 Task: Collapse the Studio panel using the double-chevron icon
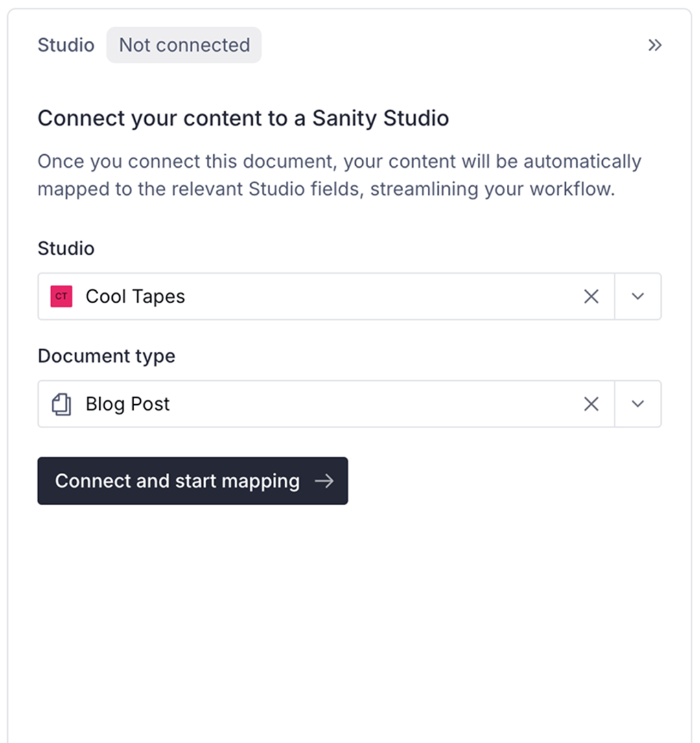[655, 45]
